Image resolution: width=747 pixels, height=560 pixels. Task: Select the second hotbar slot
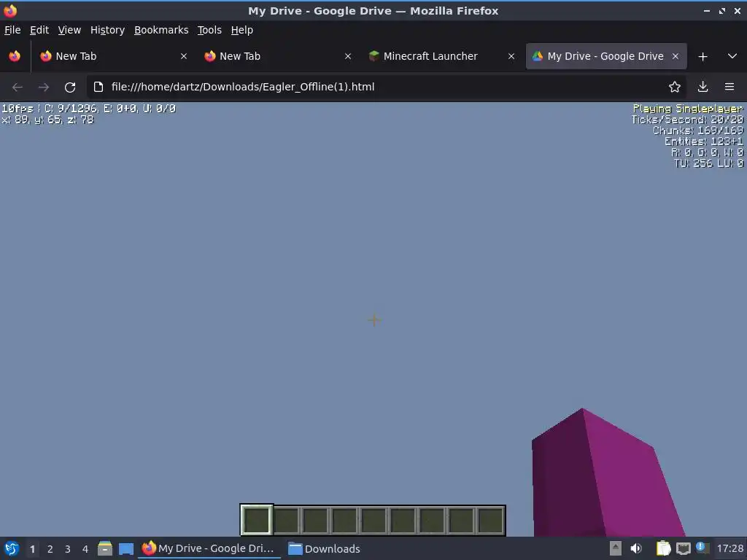click(286, 520)
